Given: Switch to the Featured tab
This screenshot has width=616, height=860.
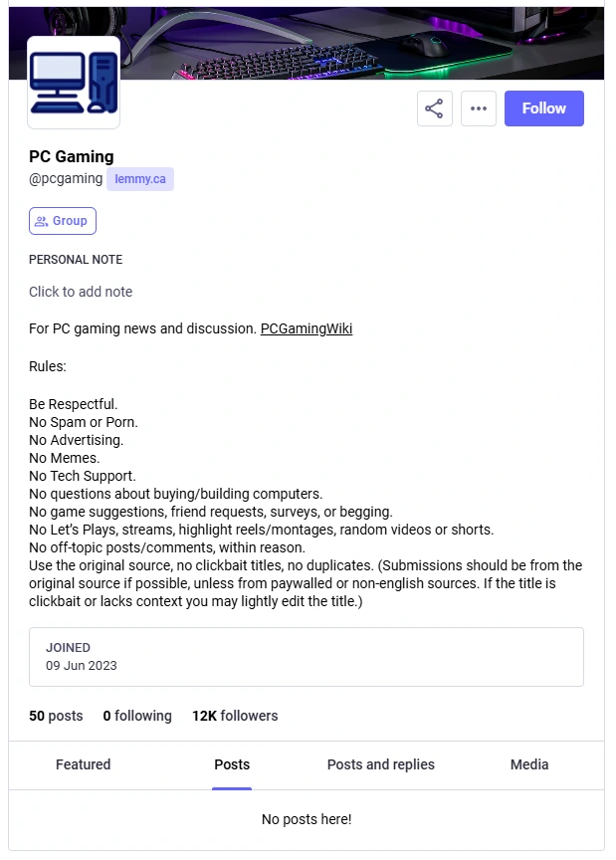Looking at the screenshot, I should click(83, 764).
